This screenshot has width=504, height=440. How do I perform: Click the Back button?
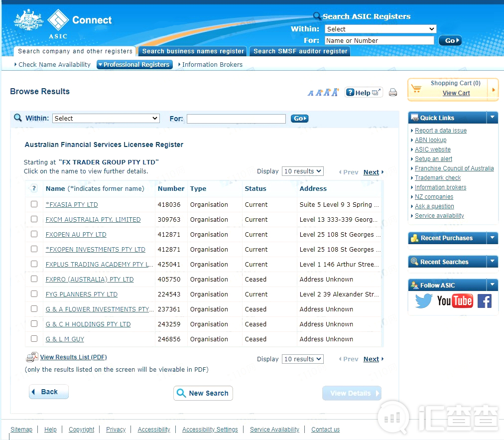(49, 392)
